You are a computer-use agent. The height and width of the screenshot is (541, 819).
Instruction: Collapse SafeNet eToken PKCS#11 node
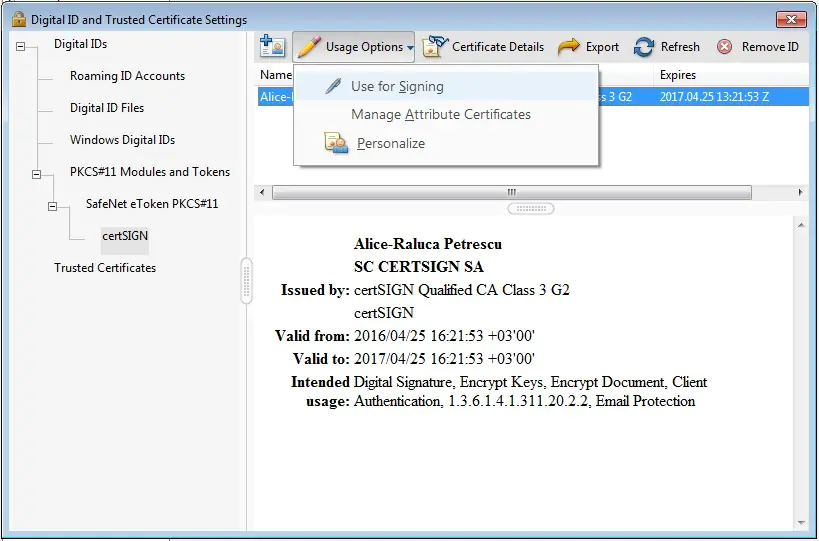click(52, 207)
